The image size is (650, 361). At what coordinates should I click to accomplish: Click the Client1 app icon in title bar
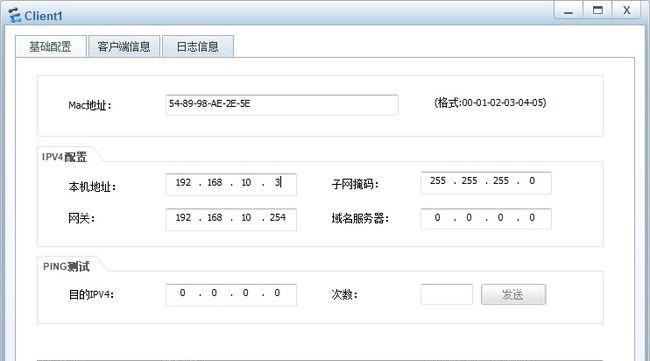15,15
